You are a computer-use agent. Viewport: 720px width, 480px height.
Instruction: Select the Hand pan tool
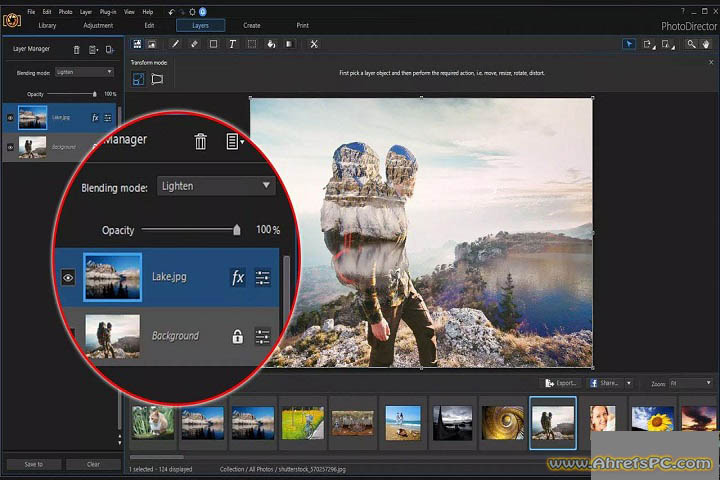[x=706, y=44]
